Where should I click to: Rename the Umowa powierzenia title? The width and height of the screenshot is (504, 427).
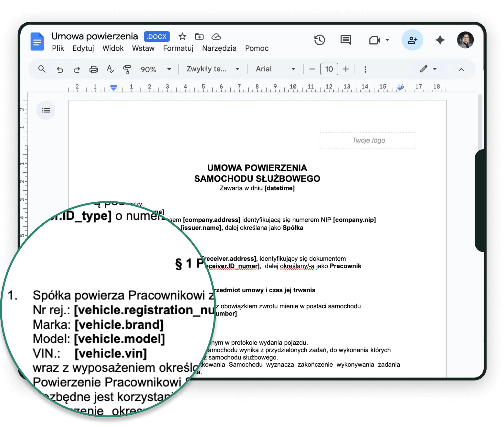pyautogui.click(x=95, y=36)
